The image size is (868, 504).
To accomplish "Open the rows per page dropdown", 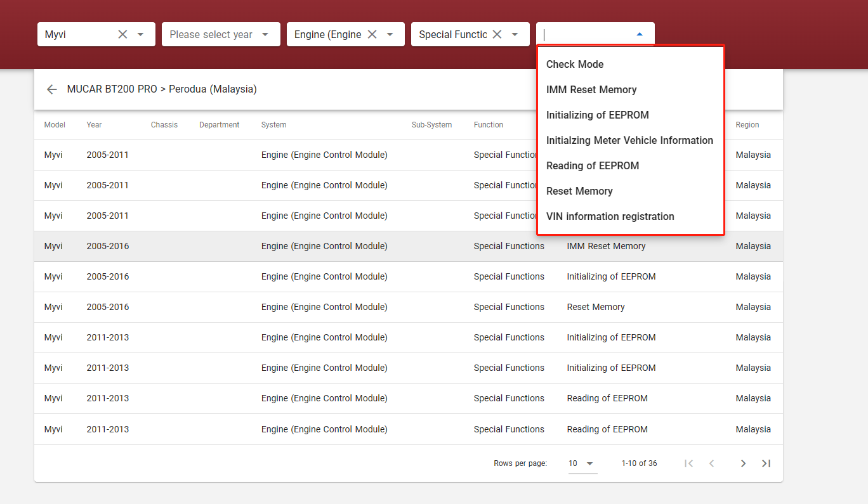I will click(582, 463).
